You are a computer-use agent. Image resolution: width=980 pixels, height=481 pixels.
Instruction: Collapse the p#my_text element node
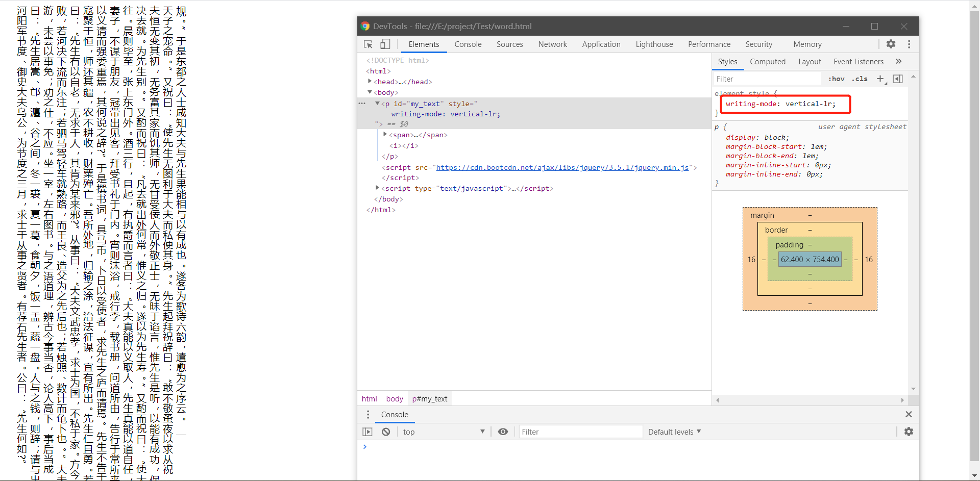pyautogui.click(x=377, y=103)
